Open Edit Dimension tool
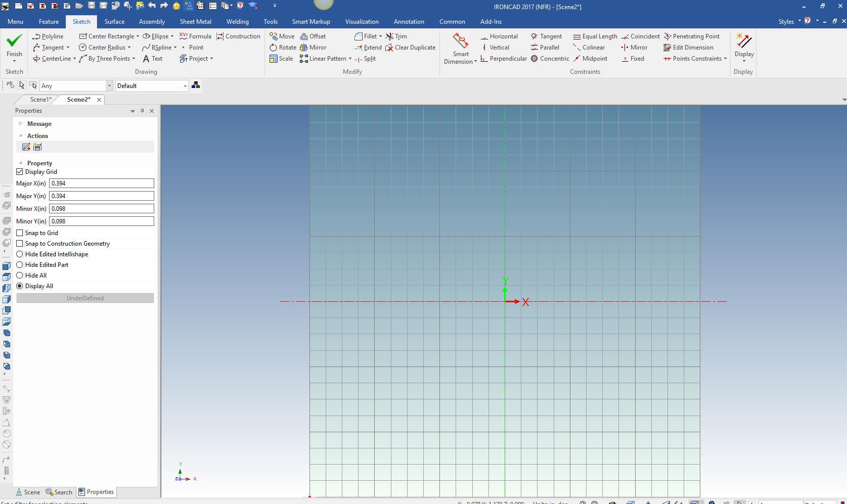Screen dimensions: 847x504 [x=689, y=48]
